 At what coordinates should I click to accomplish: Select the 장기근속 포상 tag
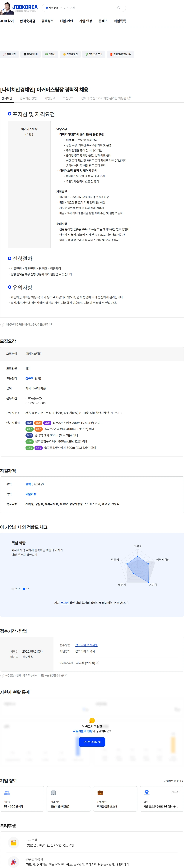click(x=94, y=54)
